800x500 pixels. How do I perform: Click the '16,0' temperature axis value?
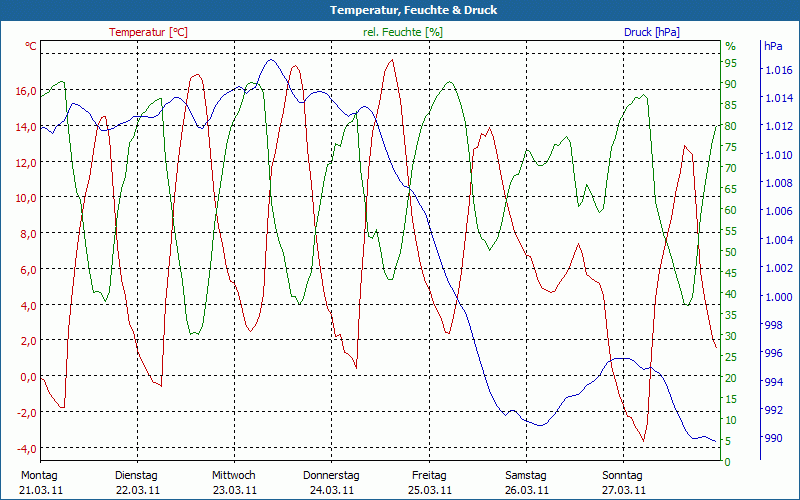point(26,91)
